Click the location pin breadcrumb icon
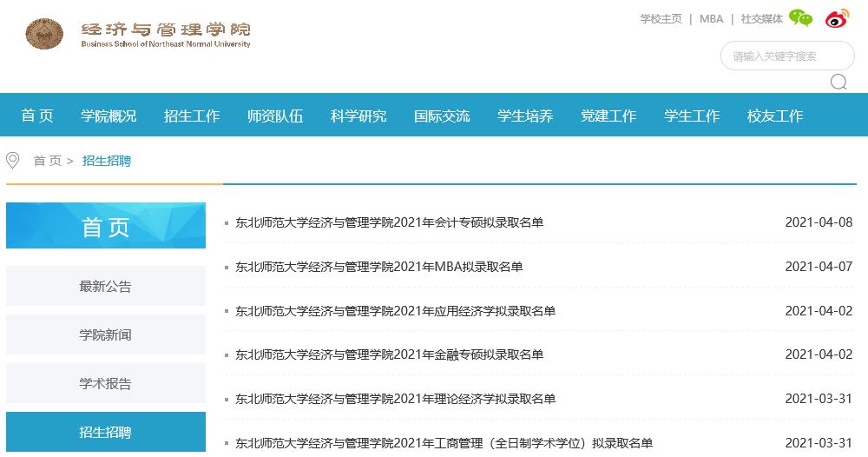The image size is (868, 457). (13, 161)
